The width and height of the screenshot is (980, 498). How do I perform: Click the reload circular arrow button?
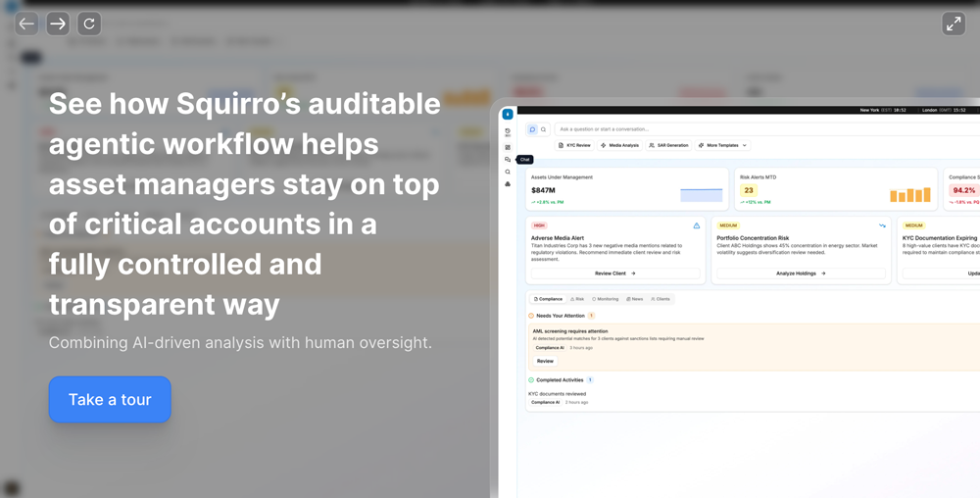89,24
